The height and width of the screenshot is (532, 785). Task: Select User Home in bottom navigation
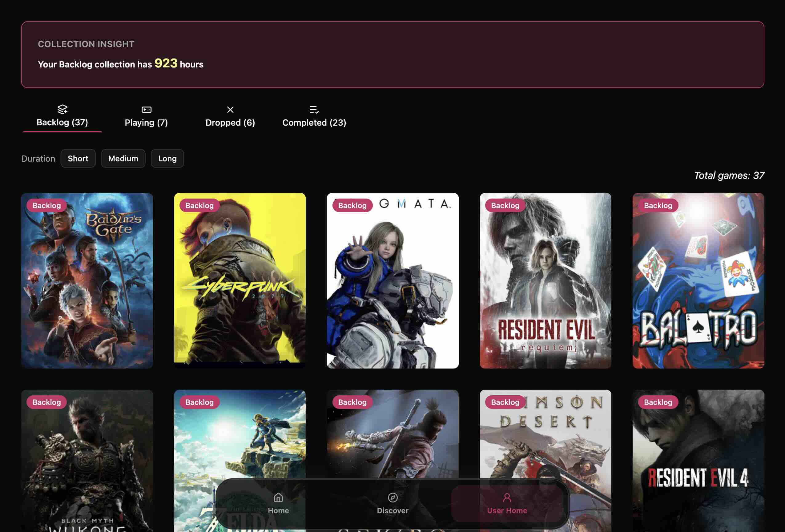507,503
